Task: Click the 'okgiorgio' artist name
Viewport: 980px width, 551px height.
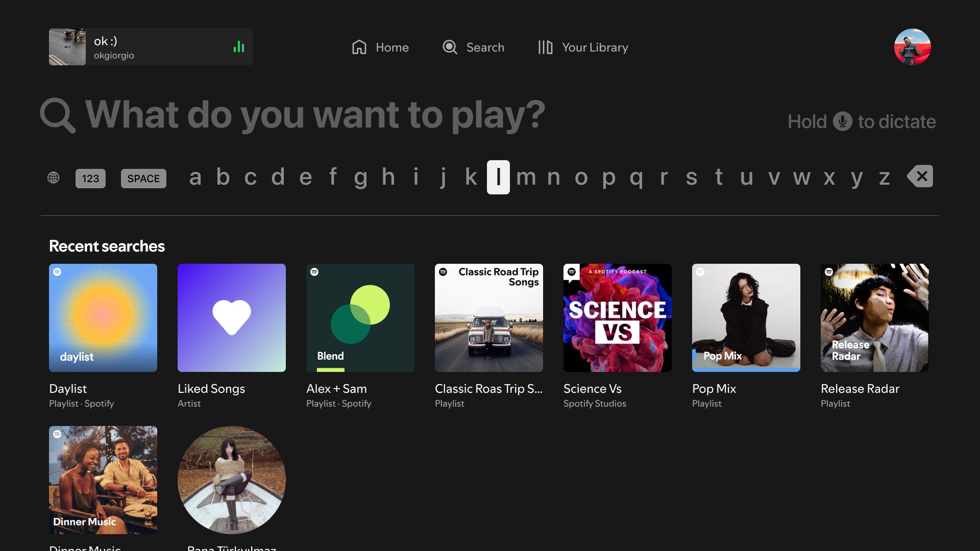Action: point(114,55)
